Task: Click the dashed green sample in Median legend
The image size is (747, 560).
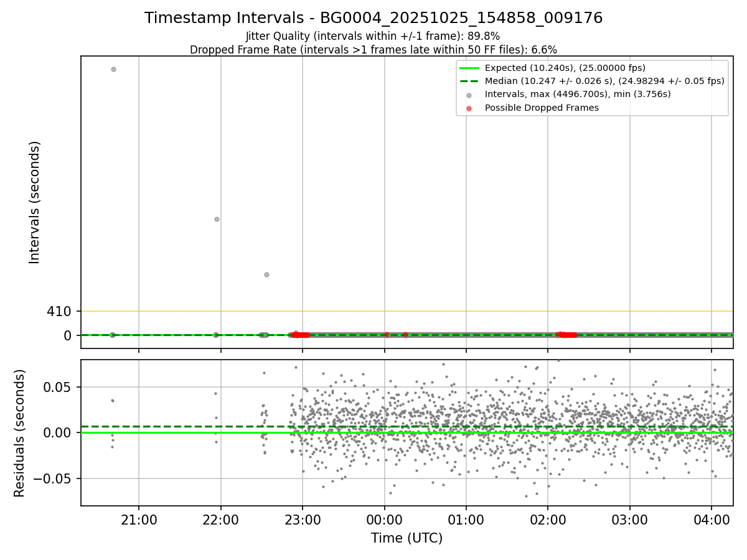Action: click(469, 81)
